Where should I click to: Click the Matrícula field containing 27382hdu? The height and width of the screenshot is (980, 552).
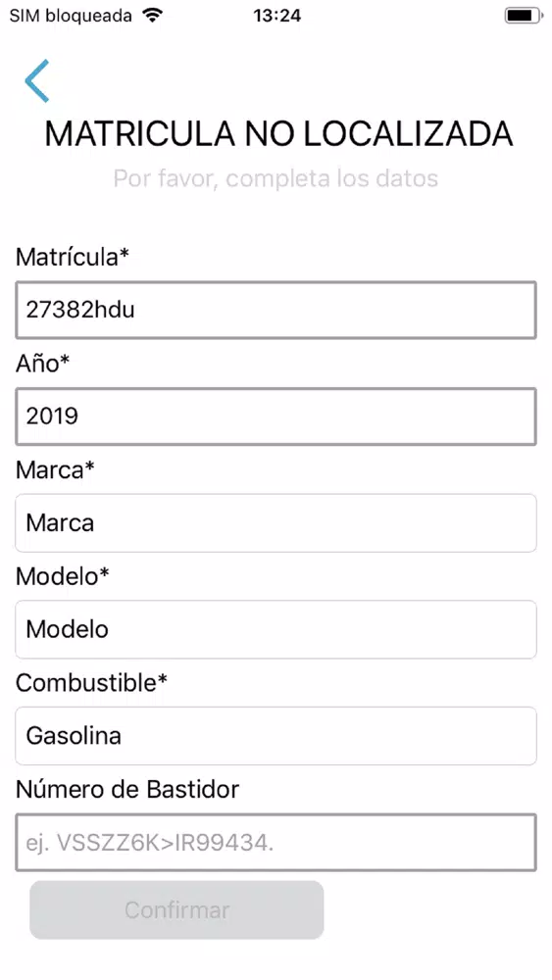coord(276,310)
